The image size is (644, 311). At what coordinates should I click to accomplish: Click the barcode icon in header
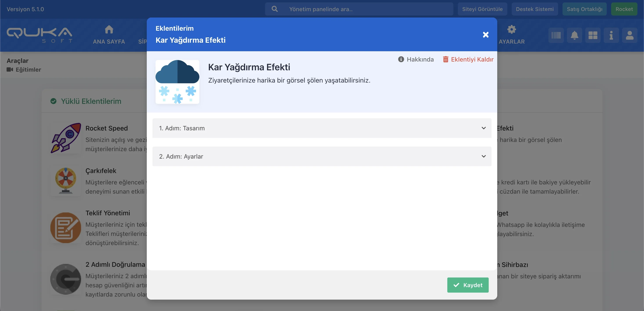click(556, 35)
